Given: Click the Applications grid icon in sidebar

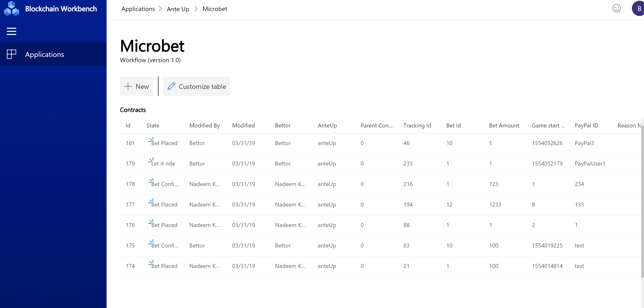Looking at the screenshot, I should tap(11, 54).
